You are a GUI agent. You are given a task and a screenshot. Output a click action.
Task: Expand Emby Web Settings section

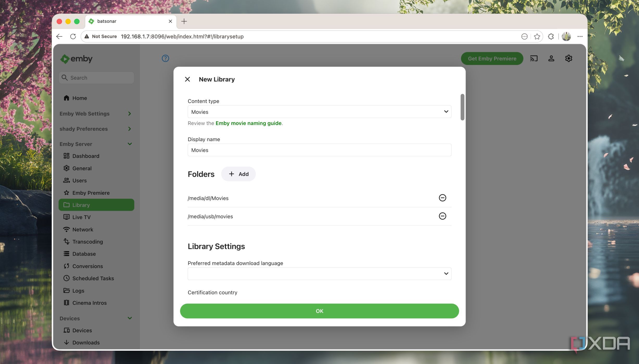click(x=96, y=114)
